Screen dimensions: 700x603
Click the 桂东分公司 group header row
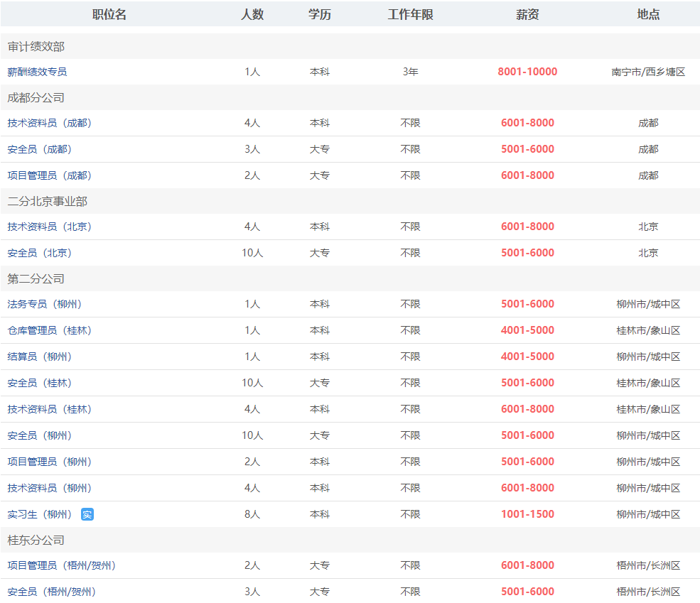click(36, 540)
